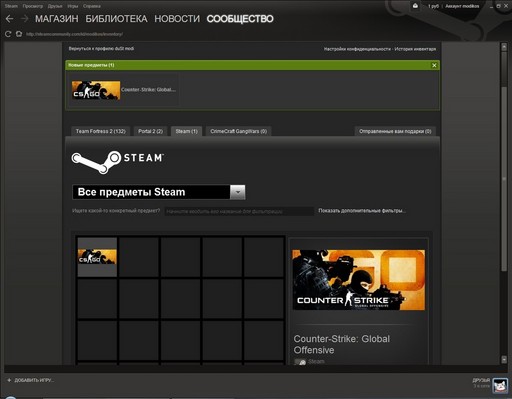Return to the profile via the top-left link
The height and width of the screenshot is (399, 512).
coord(101,49)
